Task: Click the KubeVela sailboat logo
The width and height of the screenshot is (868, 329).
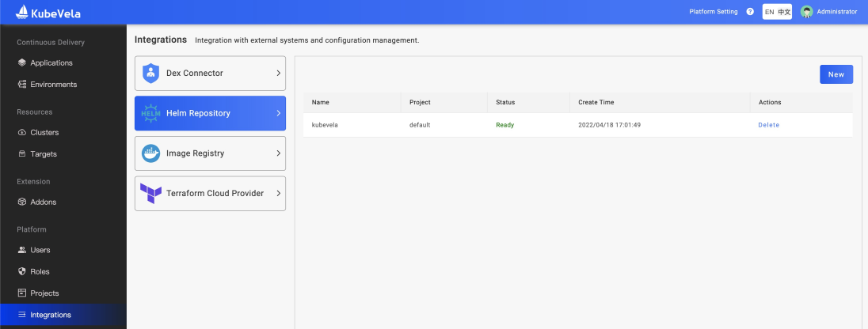Action: point(22,12)
